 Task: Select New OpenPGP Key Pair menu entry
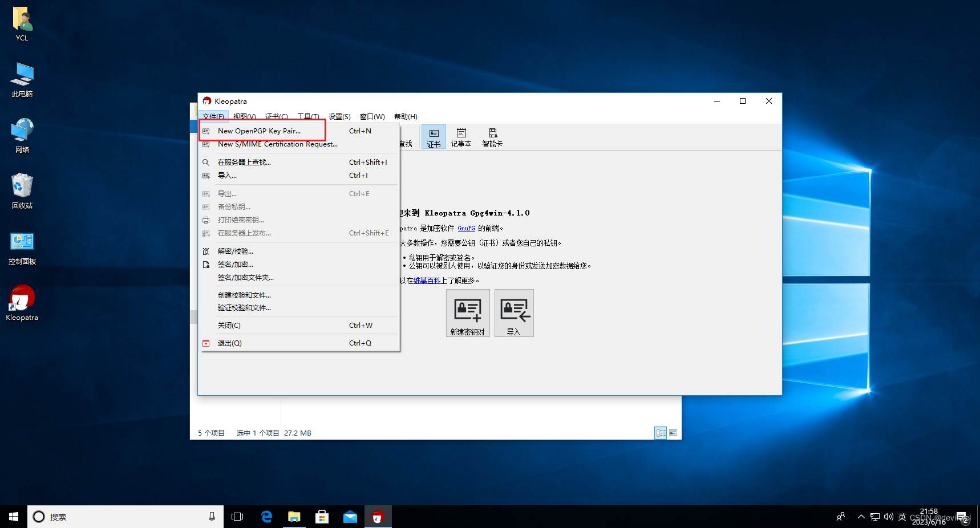click(x=299, y=131)
